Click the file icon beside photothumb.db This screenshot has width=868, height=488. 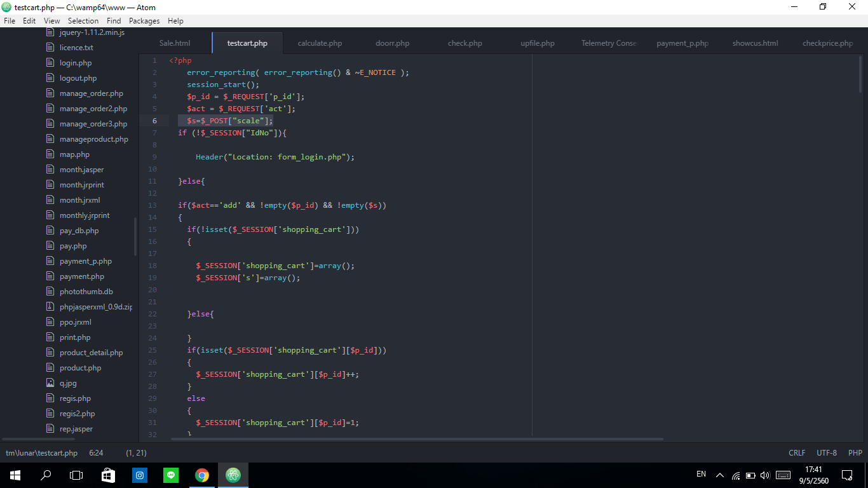click(50, 292)
